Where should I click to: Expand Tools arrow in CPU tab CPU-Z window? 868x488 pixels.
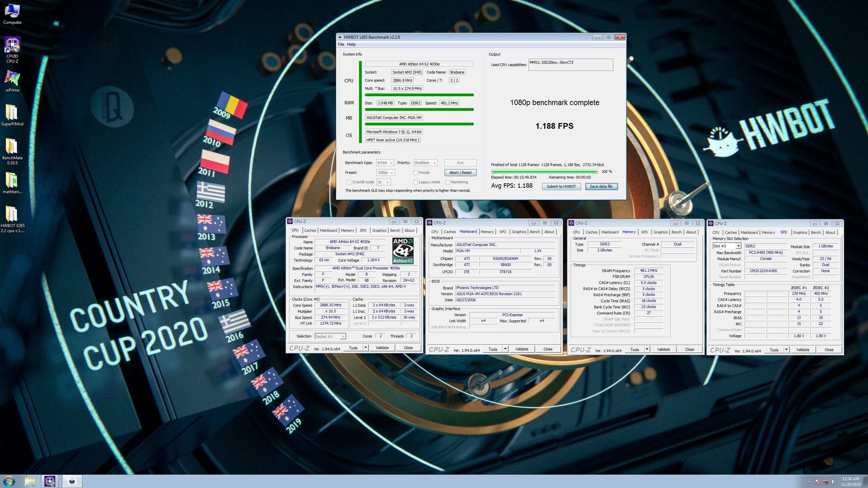[366, 348]
